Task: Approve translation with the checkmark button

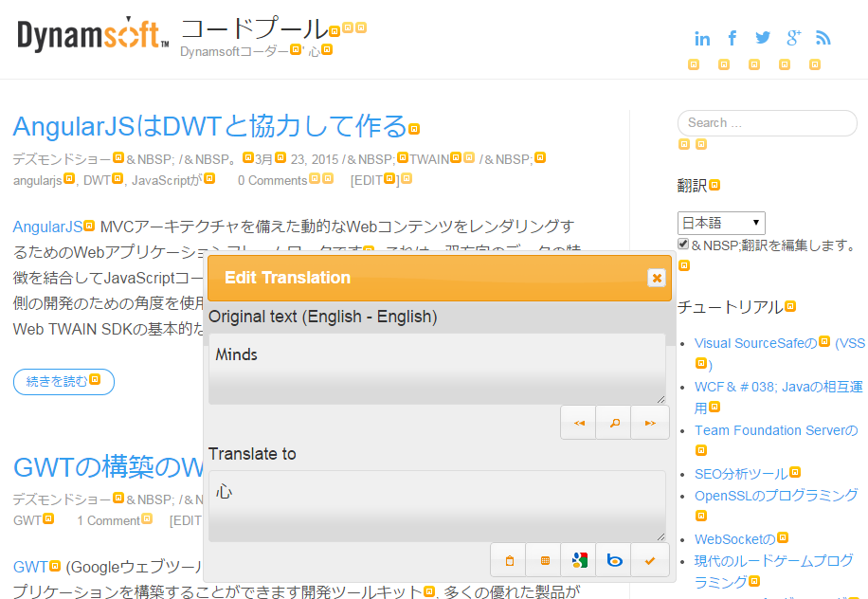Action: pos(650,560)
